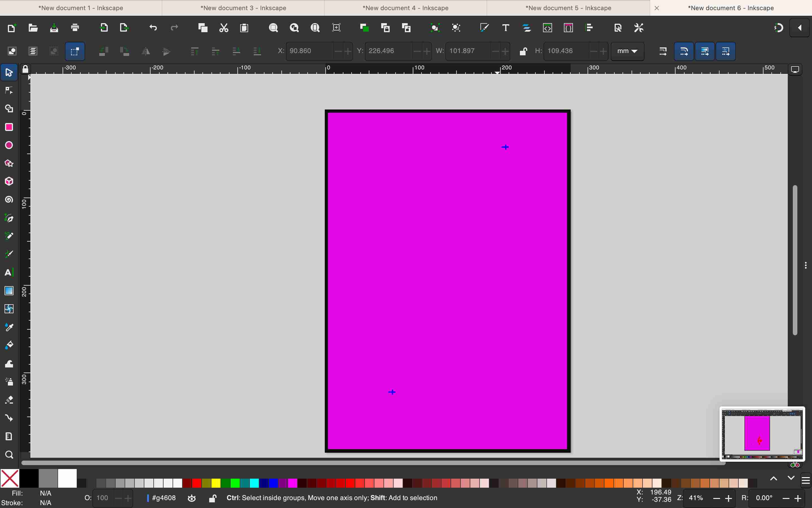Select the Spray tool
The image size is (812, 508).
pyautogui.click(x=9, y=382)
